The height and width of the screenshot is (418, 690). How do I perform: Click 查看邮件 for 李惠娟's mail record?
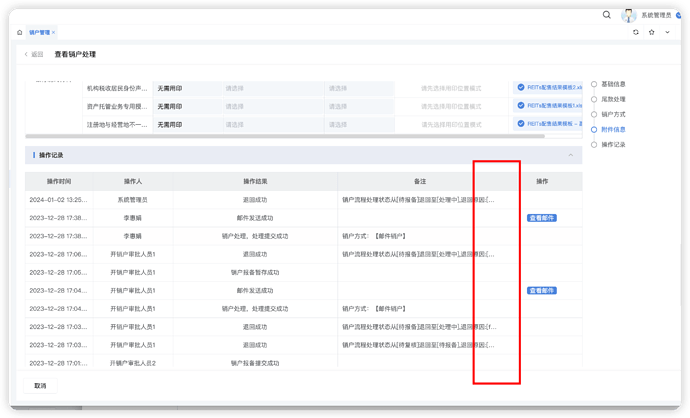541,218
